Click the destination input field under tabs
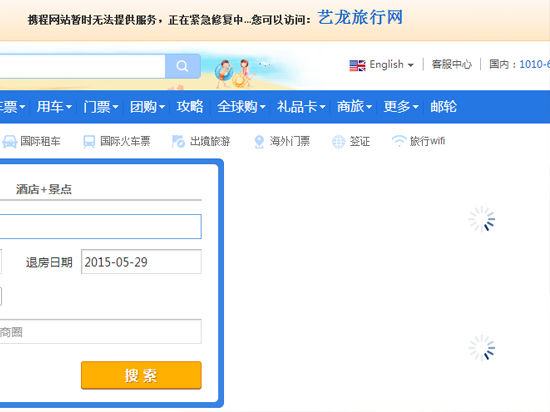 click(x=101, y=227)
